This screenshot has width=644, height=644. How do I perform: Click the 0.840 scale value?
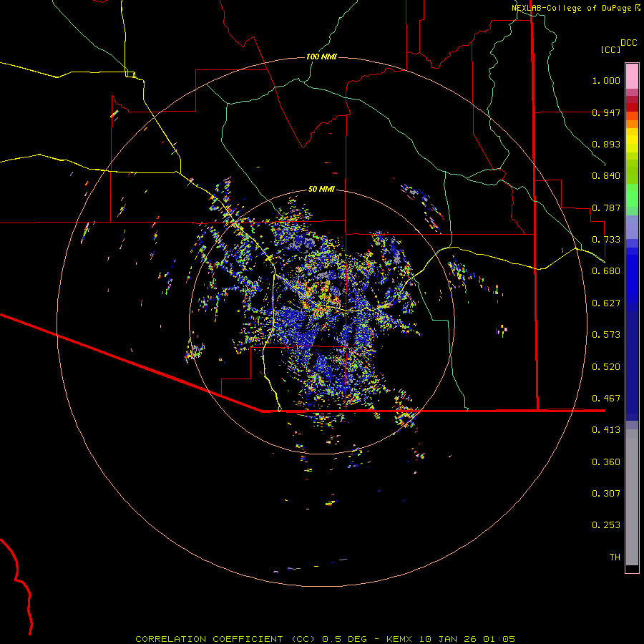coord(606,176)
